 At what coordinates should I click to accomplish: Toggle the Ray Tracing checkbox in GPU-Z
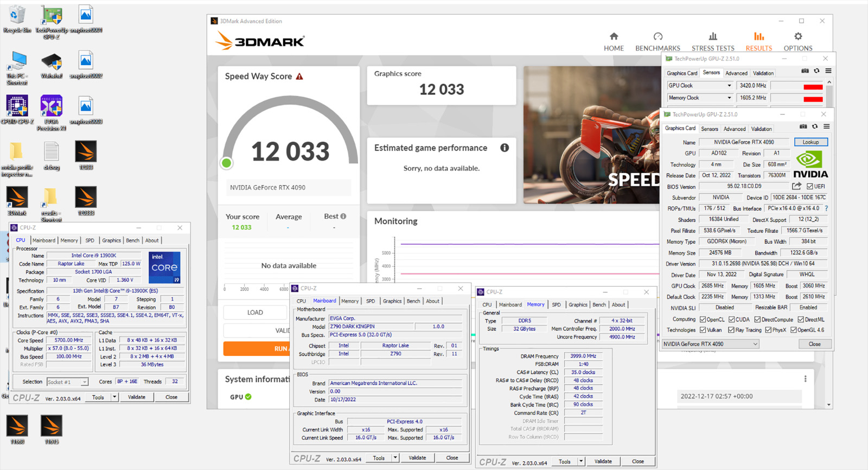click(731, 330)
